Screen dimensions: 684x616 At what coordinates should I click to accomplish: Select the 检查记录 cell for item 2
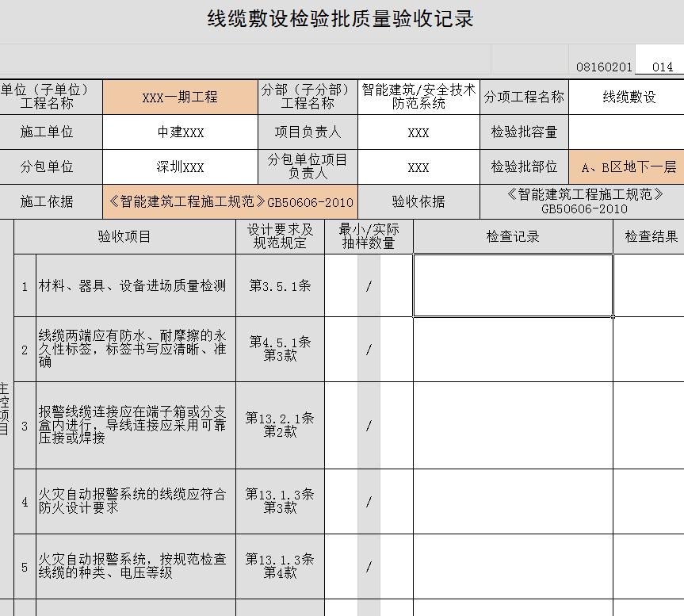[513, 350]
